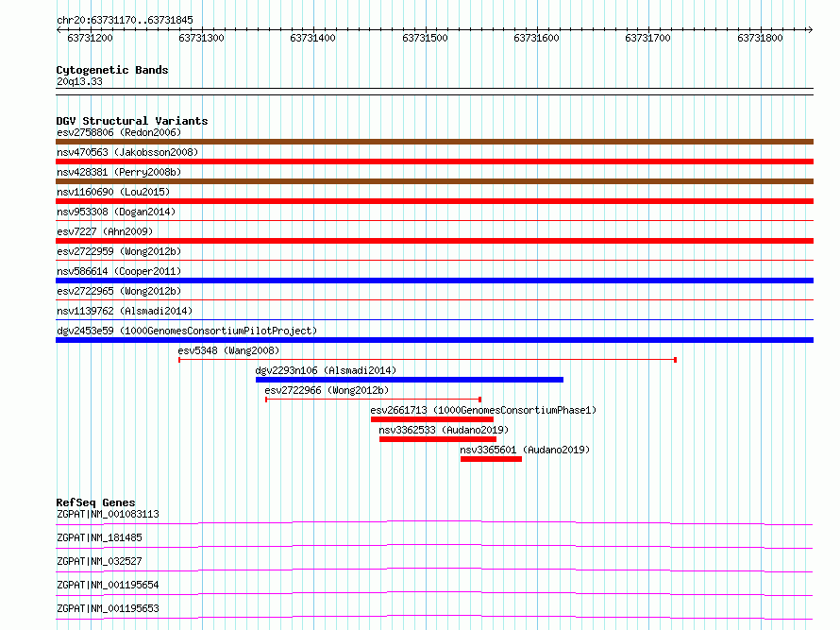Click the nsv1139762 (Alsmadi2014) label
Image resolution: width=840 pixels, height=630 pixels.
pyautogui.click(x=125, y=311)
